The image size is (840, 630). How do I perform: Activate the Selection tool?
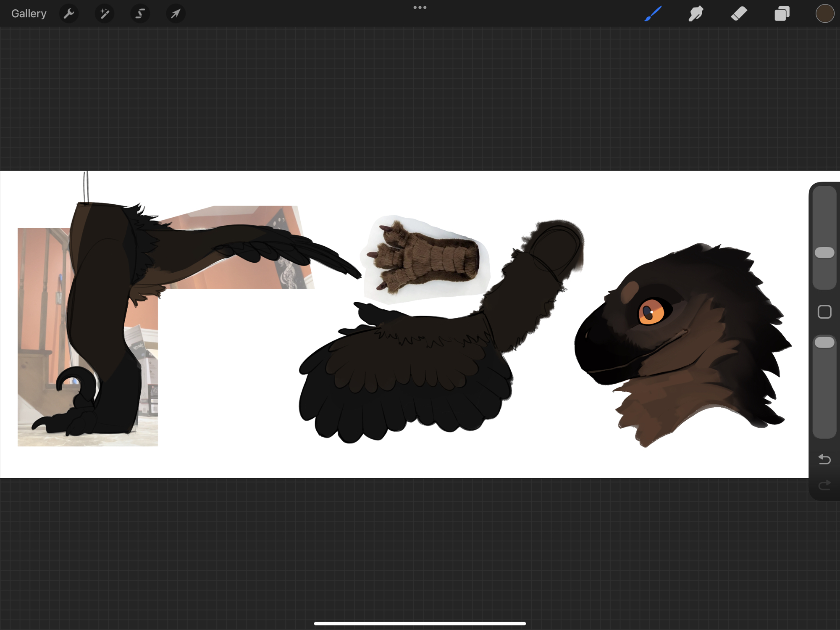(x=140, y=14)
